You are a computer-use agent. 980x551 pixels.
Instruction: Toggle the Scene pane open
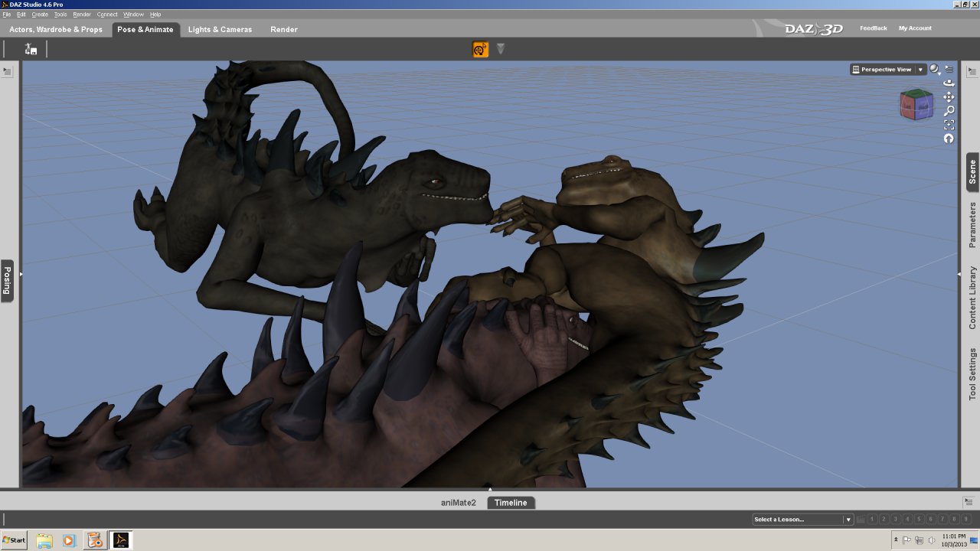[972, 172]
